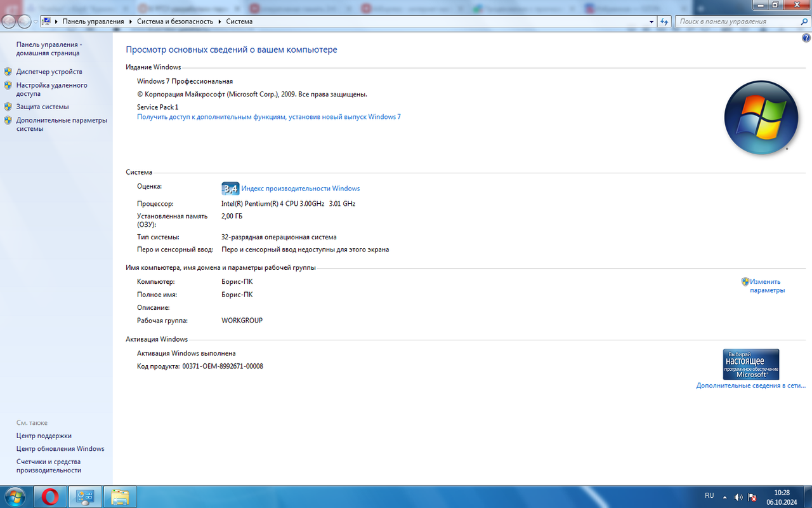Screen dimensions: 812x508
Task: Click 2,00 ГБ installed memory value
Action: (232, 216)
